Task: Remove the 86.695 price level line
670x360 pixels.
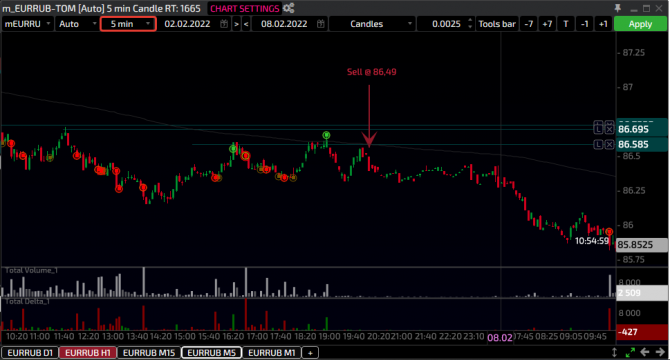Action: coord(609,129)
